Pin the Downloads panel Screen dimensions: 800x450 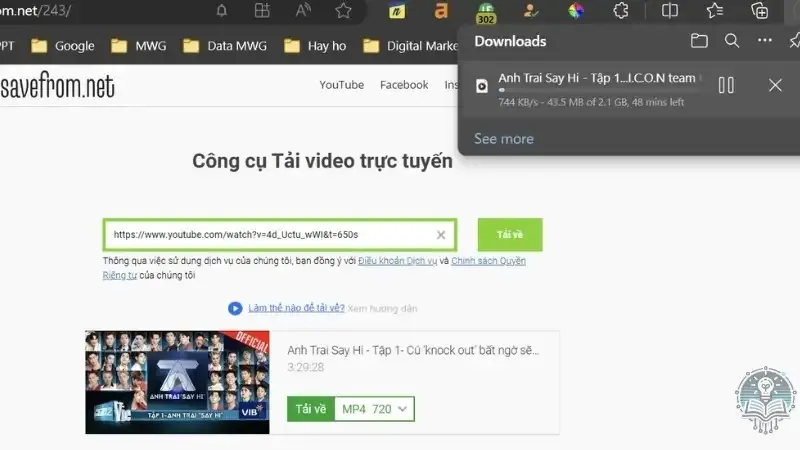tap(794, 41)
